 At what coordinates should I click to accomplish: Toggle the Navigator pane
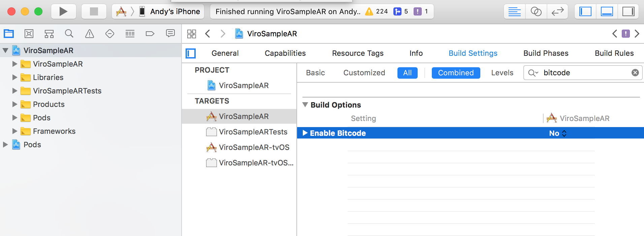(585, 11)
